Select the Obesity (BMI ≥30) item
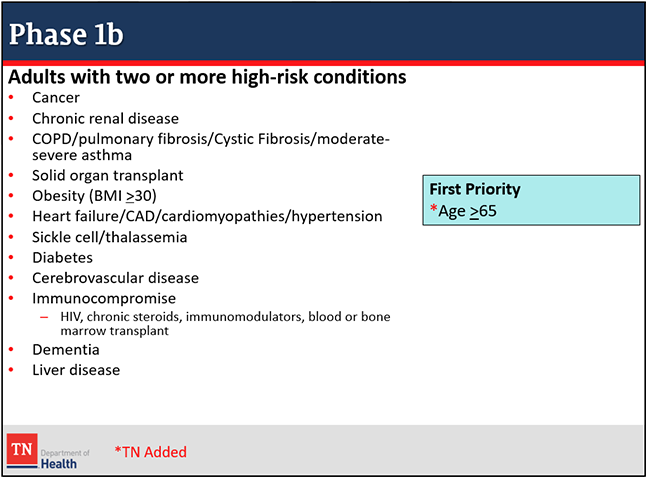This screenshot has height=479, width=648. click(x=94, y=196)
